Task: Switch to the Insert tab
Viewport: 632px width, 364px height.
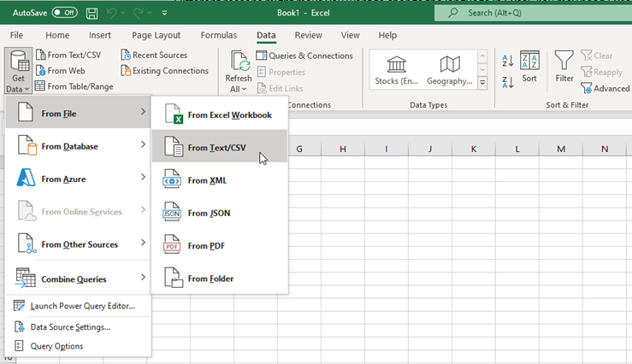Action: tap(100, 35)
